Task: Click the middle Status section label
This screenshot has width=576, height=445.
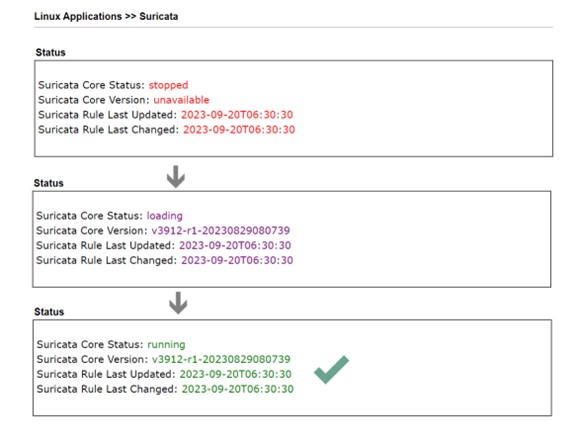Action: coord(48,183)
